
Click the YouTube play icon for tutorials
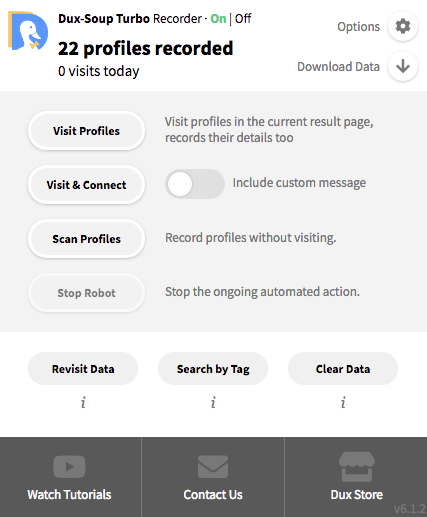click(69, 467)
